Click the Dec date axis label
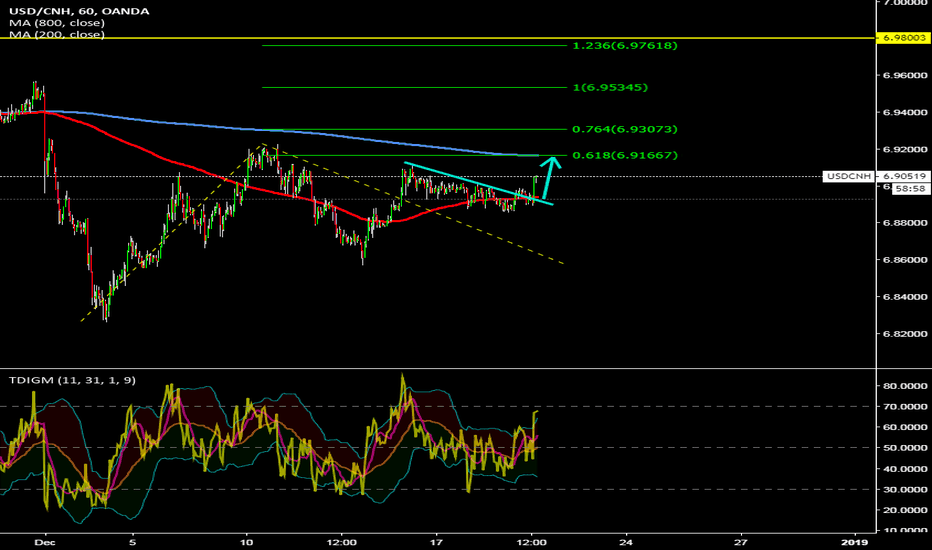The height and width of the screenshot is (550, 932). pos(45,542)
